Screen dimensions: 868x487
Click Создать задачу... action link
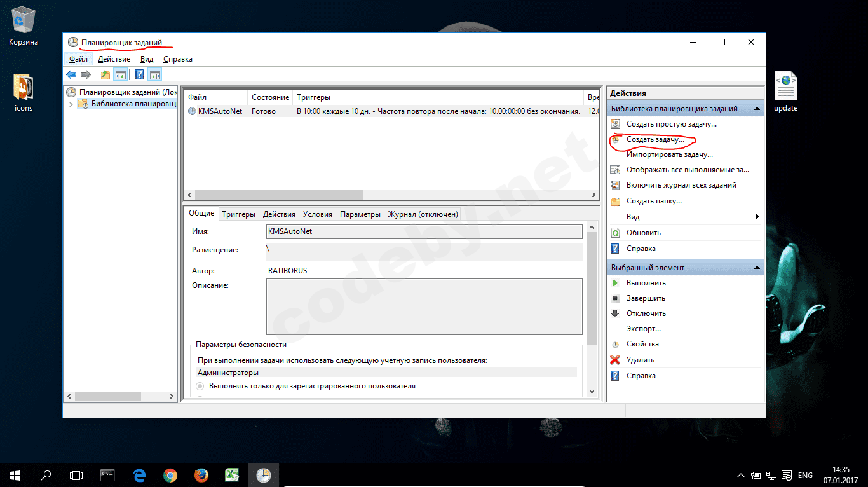(x=655, y=139)
